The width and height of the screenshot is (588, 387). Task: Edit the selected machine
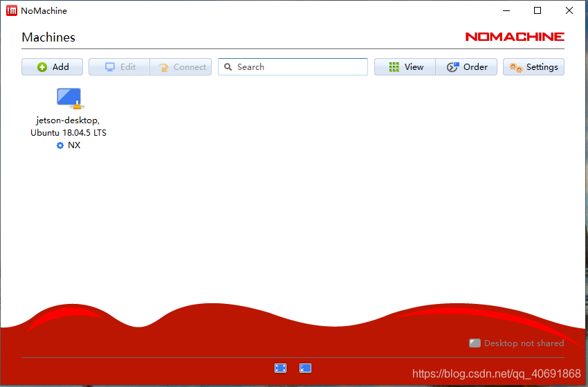point(119,67)
